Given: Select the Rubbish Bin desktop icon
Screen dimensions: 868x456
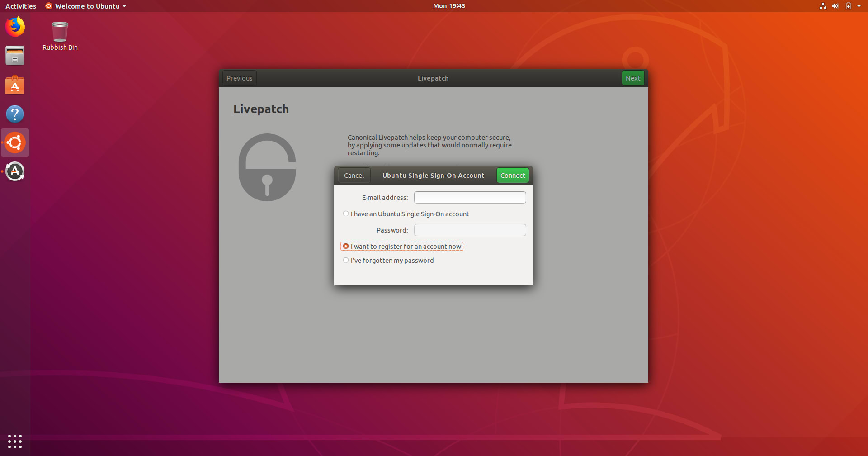Looking at the screenshot, I should (60, 36).
